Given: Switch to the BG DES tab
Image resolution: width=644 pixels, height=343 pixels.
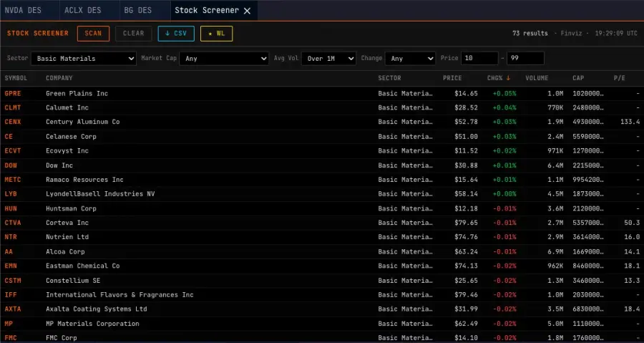Looking at the screenshot, I should click(x=138, y=10).
